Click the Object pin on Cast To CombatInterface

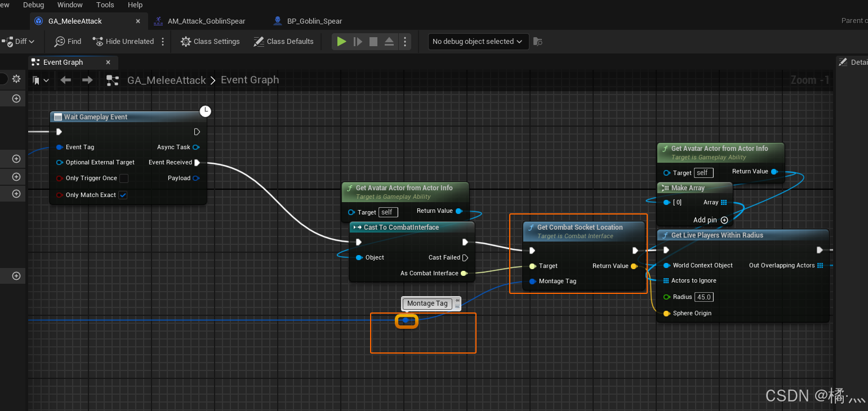coord(359,258)
